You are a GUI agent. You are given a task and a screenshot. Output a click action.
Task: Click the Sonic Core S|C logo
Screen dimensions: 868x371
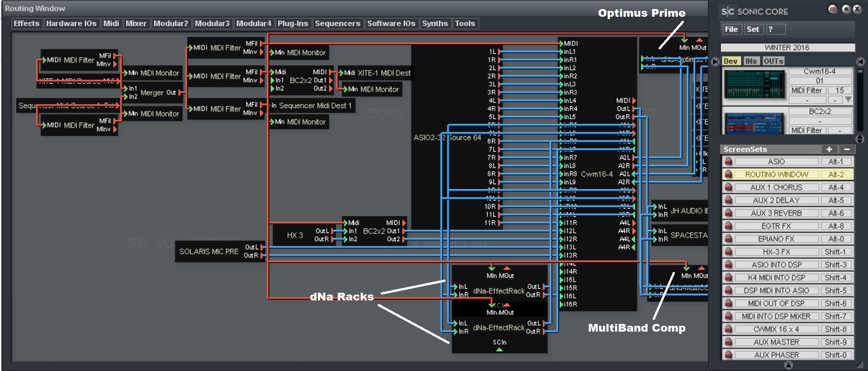click(x=728, y=12)
